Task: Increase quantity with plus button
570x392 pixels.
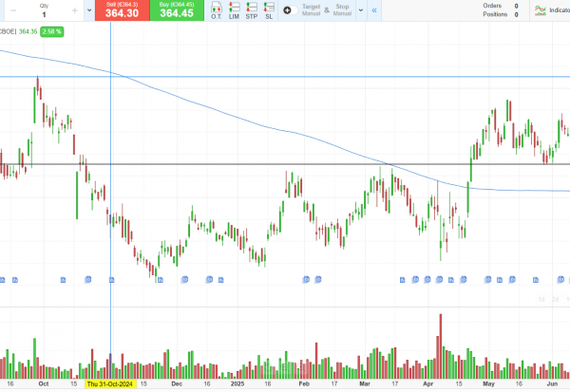Action: coord(74,10)
